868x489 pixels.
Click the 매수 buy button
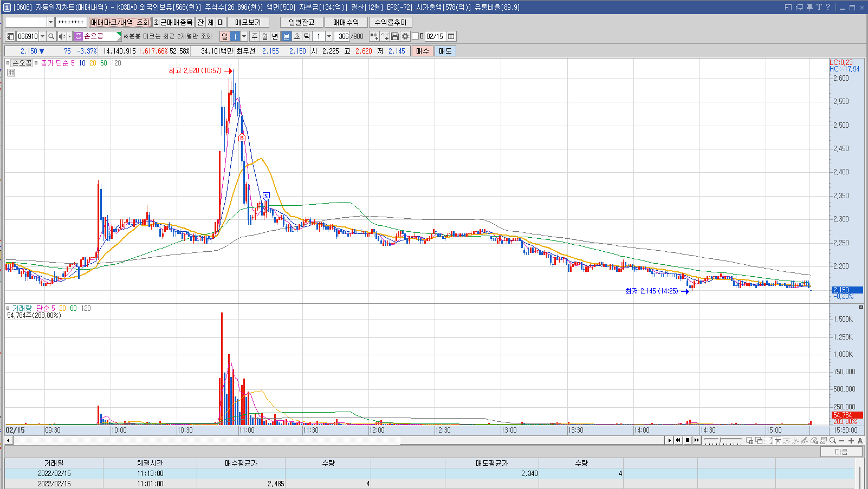(423, 51)
